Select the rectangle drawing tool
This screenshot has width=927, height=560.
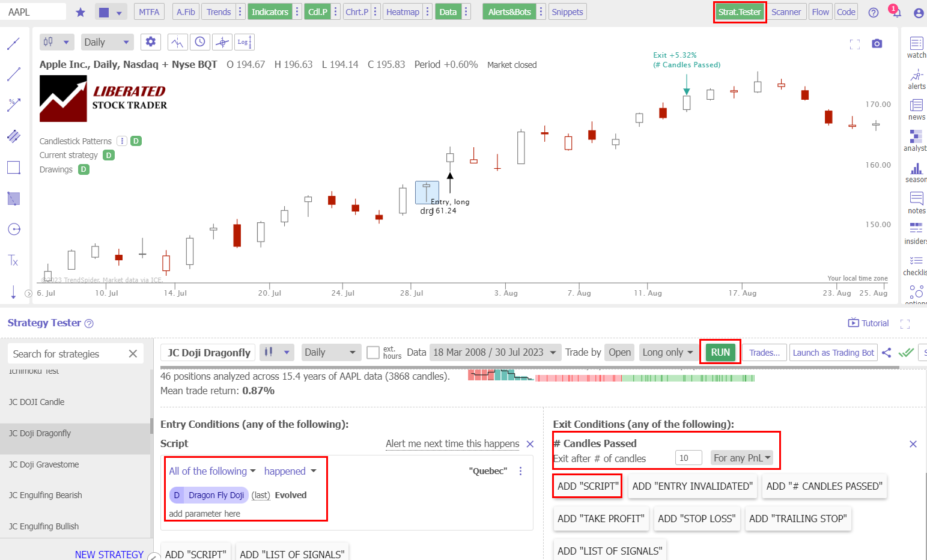[13, 167]
